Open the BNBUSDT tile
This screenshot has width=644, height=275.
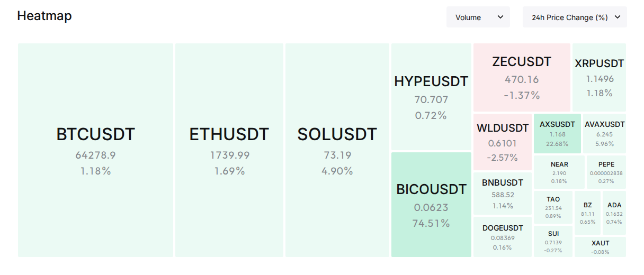click(x=503, y=194)
